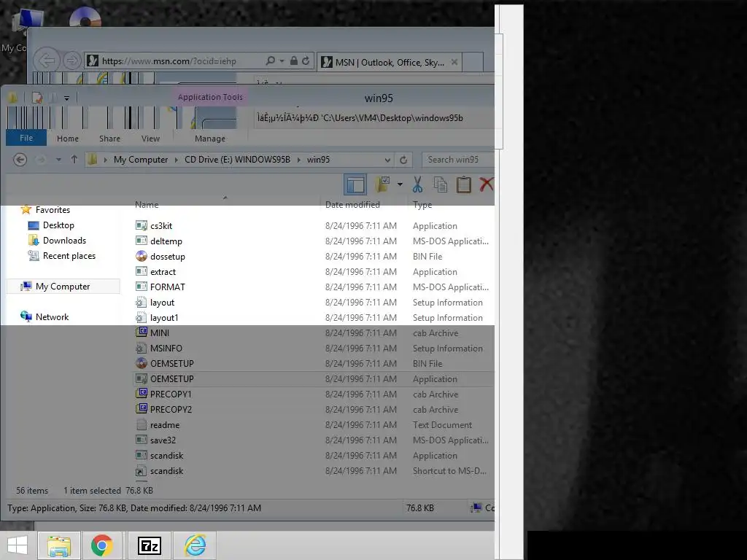Select the MSN browser tab

click(390, 63)
